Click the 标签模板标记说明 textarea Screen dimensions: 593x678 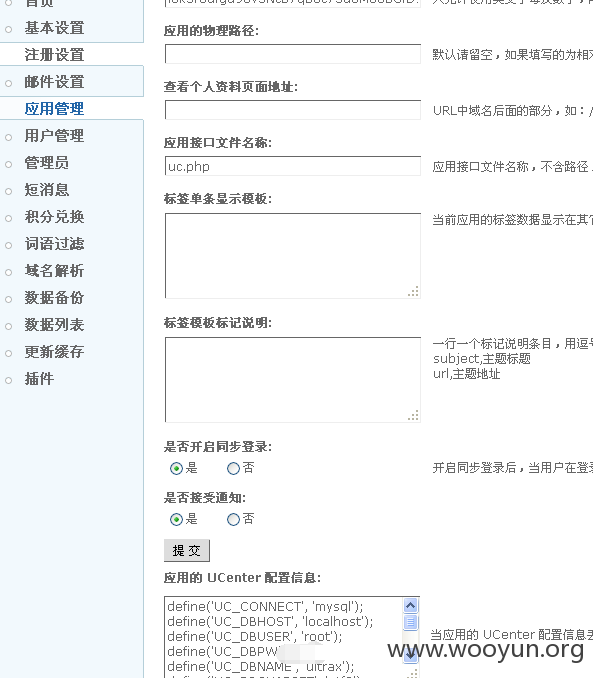(293, 380)
